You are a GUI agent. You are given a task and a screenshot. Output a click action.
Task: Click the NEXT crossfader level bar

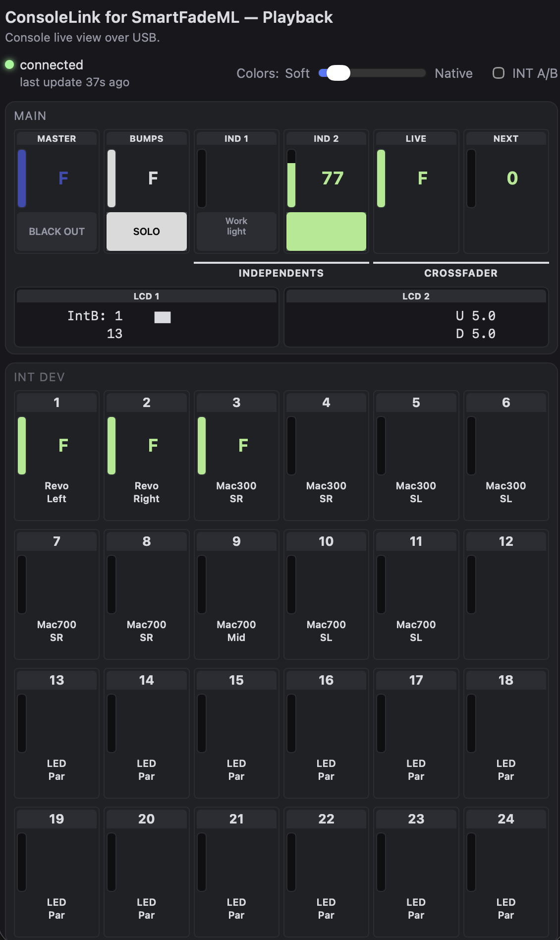tap(471, 178)
